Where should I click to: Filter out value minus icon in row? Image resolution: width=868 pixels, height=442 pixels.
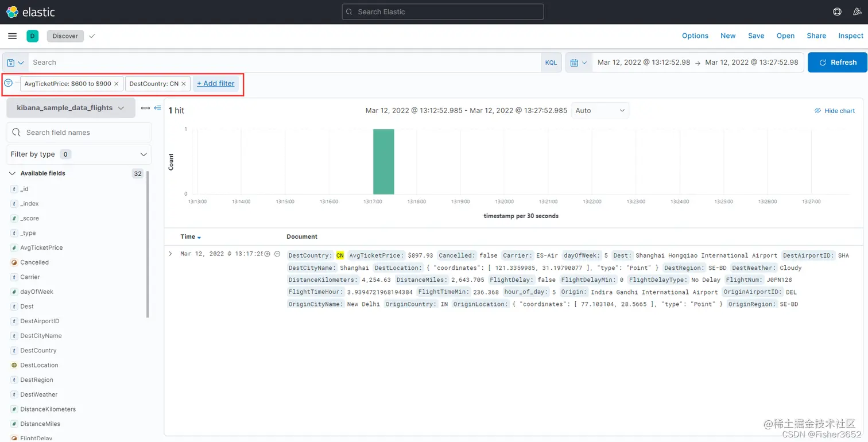tap(277, 254)
